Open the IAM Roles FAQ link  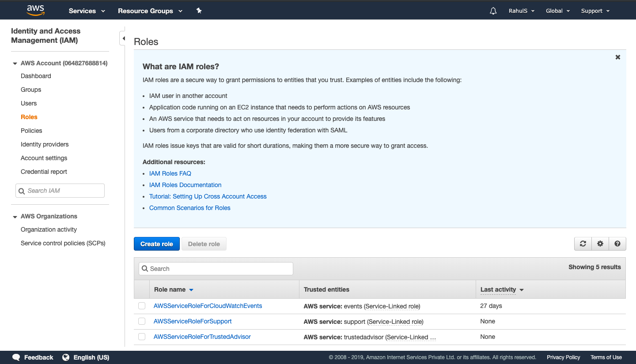(x=170, y=173)
